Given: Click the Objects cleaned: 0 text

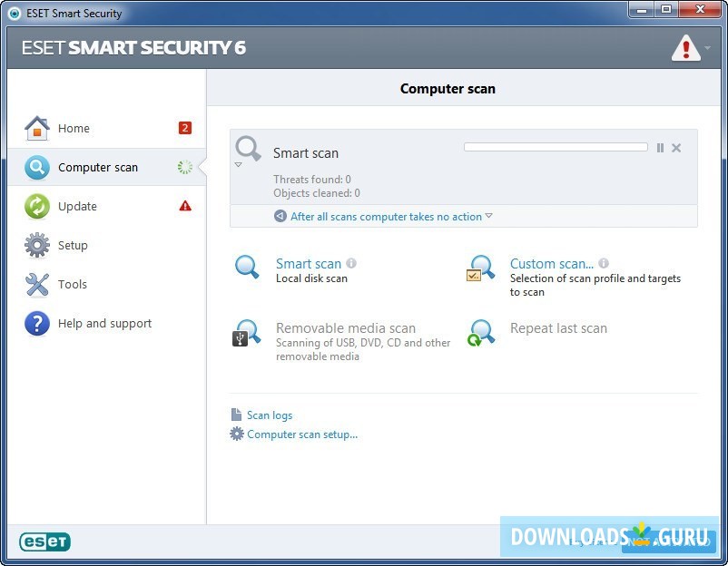Looking at the screenshot, I should [x=316, y=193].
